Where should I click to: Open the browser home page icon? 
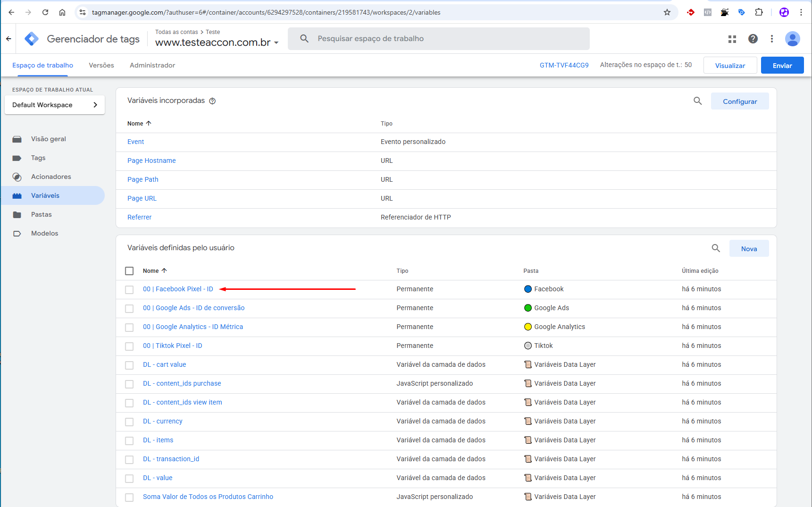point(62,12)
